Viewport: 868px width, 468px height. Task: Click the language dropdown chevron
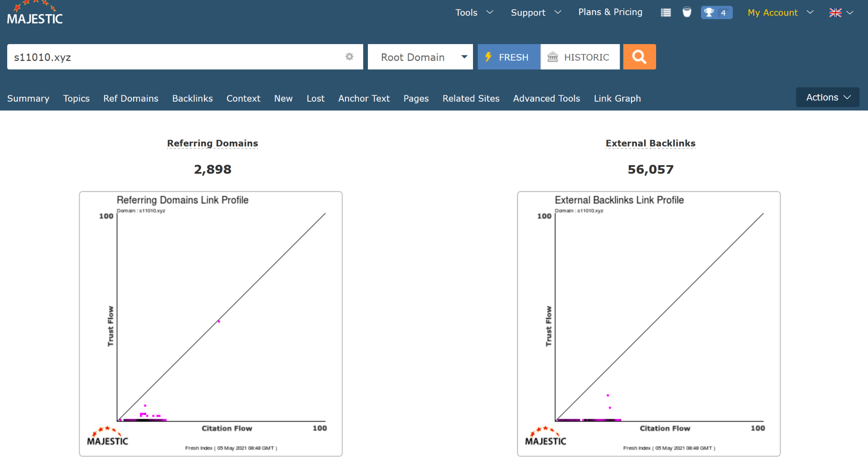850,13
